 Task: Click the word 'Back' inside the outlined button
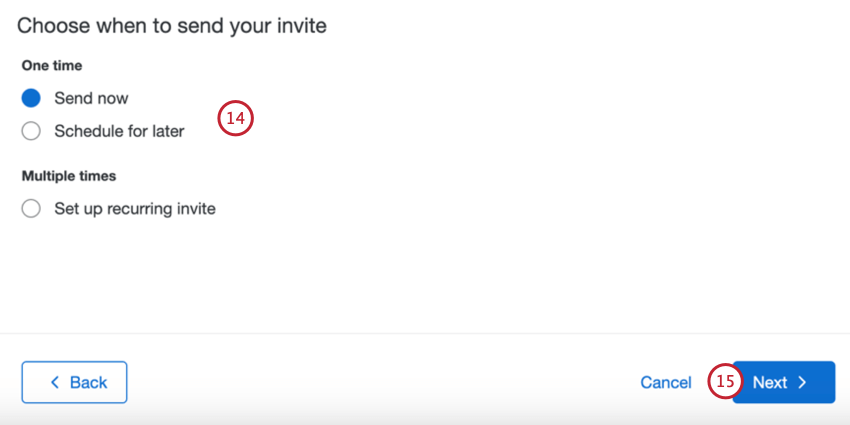click(x=88, y=382)
